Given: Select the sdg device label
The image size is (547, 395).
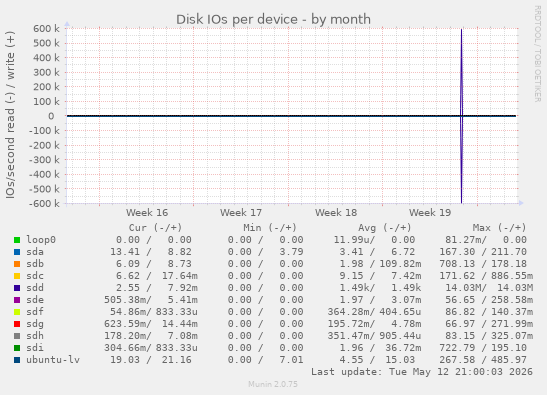Looking at the screenshot, I should coord(35,324).
